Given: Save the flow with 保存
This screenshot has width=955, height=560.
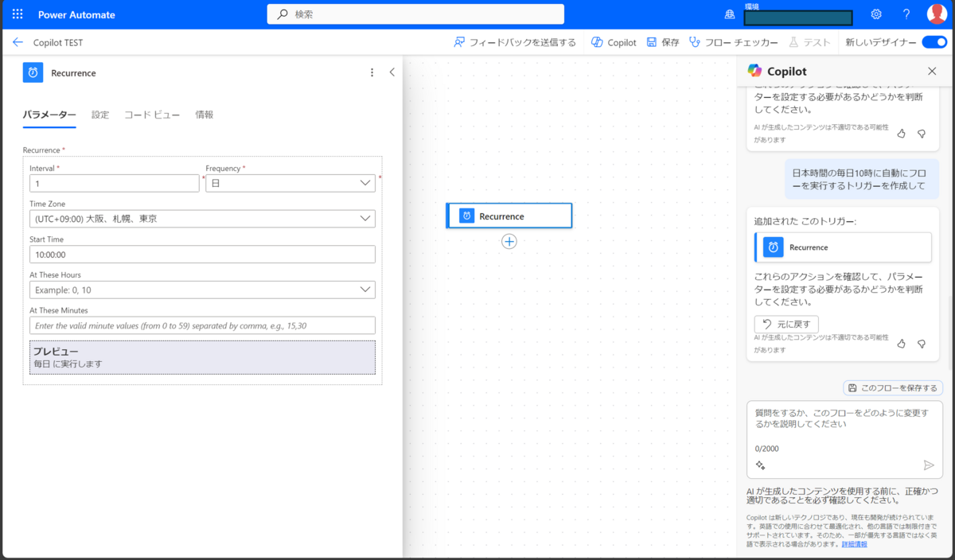Looking at the screenshot, I should pyautogui.click(x=662, y=42).
